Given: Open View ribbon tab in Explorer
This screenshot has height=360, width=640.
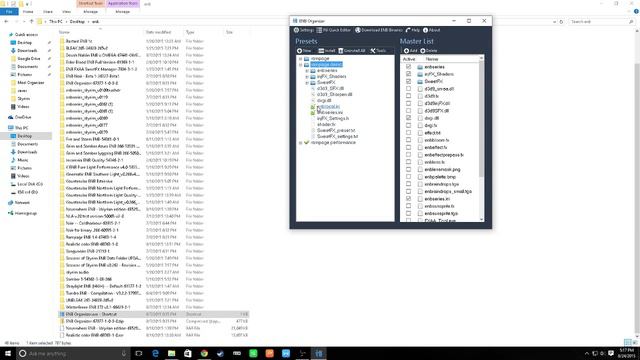Looking at the screenshot, I should click(x=66, y=12).
